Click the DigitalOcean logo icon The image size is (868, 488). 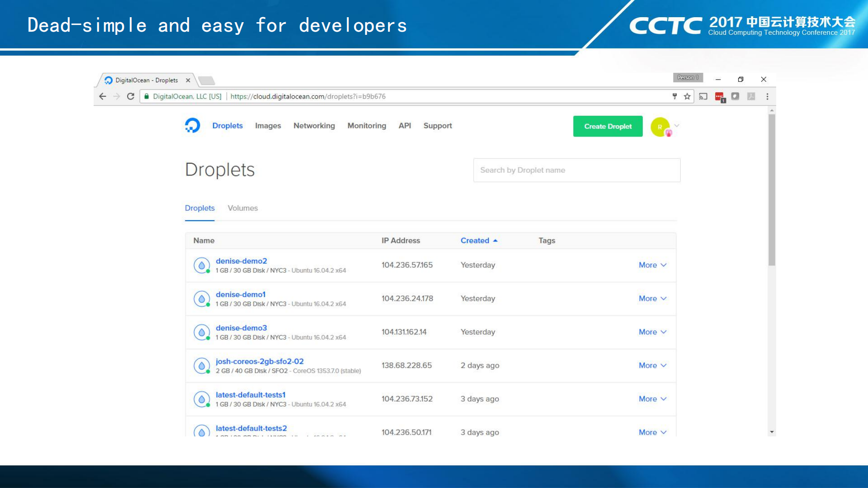click(x=192, y=125)
